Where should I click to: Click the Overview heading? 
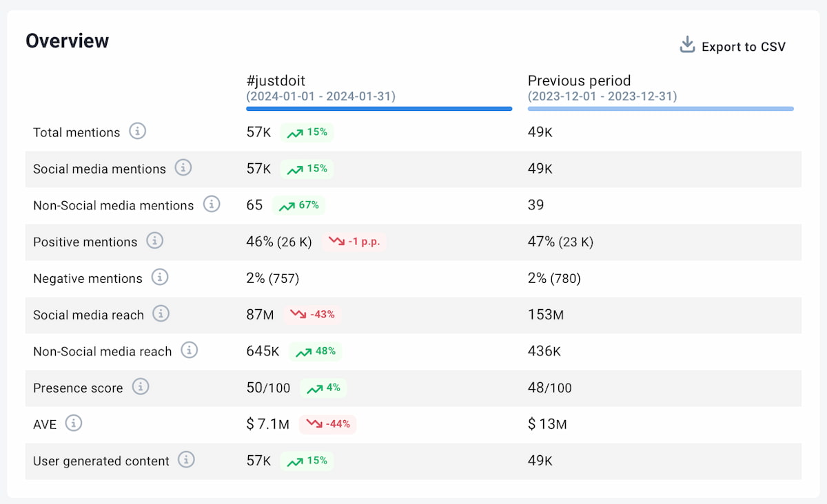tap(67, 41)
